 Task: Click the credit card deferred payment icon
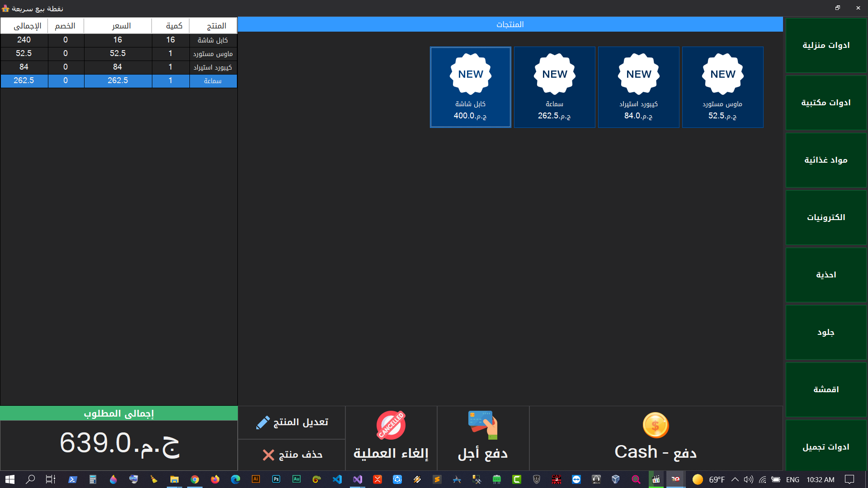[x=482, y=425]
